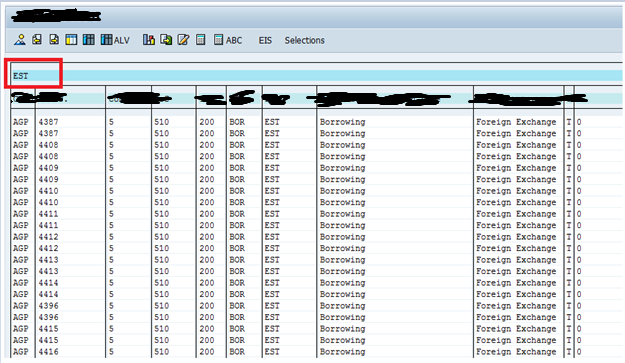Click the last row's 4416 cell
625x363 pixels.
(48, 352)
